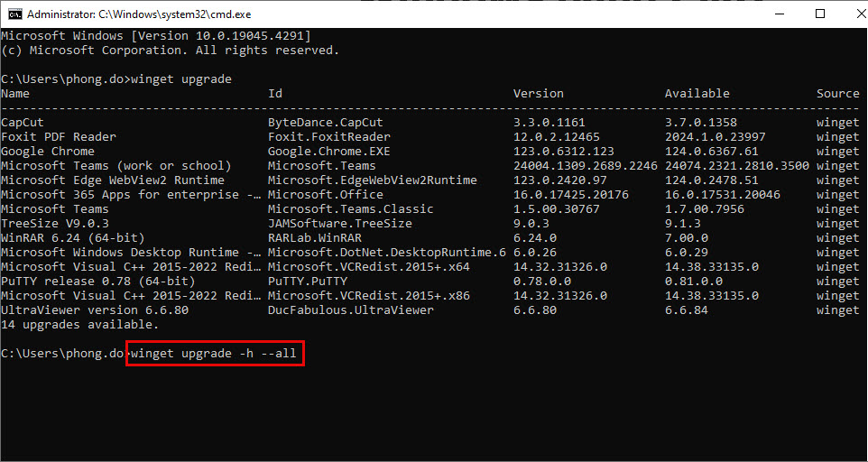This screenshot has width=868, height=462.
Task: Click the Available column header
Action: pyautogui.click(x=697, y=94)
